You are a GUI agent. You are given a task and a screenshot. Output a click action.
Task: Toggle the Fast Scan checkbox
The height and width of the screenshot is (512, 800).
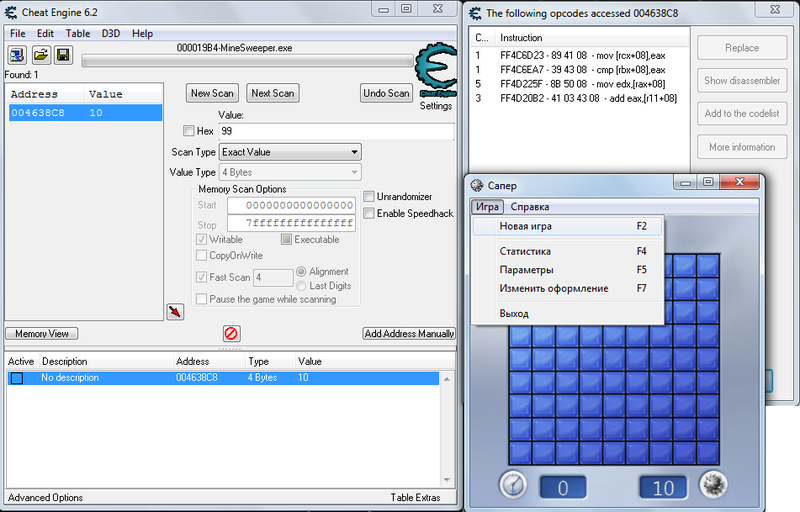(202, 277)
